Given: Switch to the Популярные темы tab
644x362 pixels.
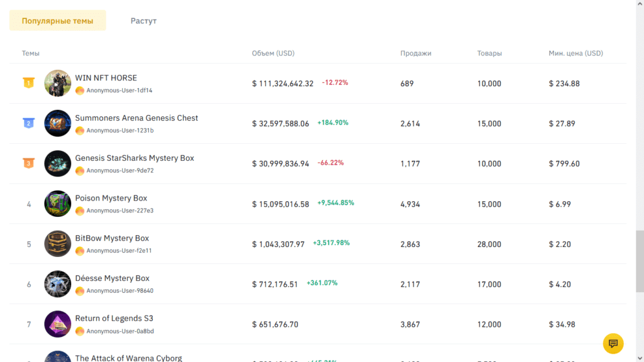Looking at the screenshot, I should tap(57, 21).
